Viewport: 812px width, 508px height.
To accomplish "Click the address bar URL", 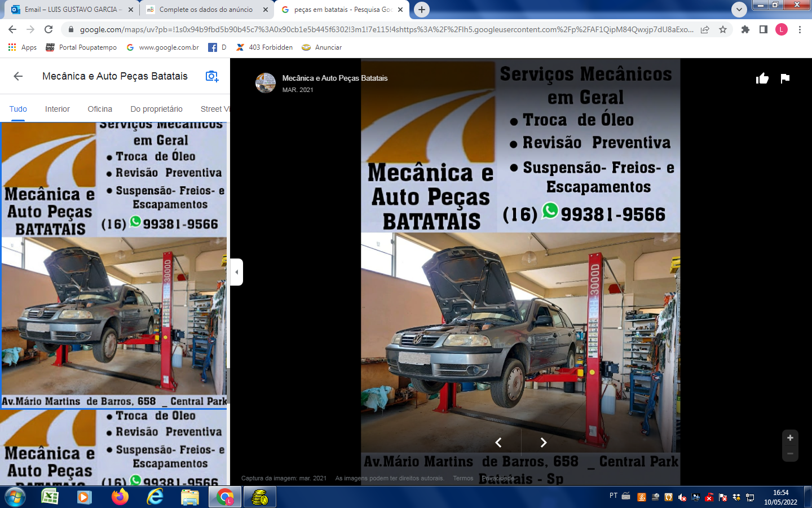I will (x=386, y=29).
